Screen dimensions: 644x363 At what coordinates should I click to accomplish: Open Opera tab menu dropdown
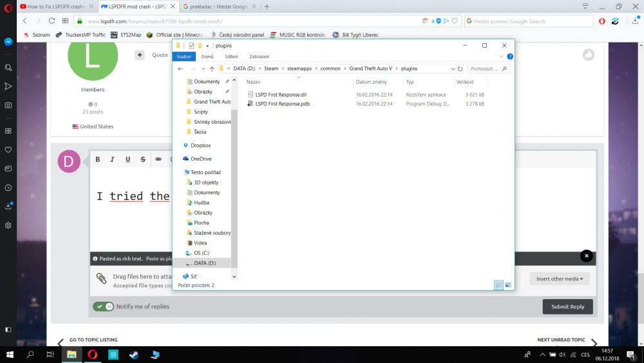click(x=585, y=6)
